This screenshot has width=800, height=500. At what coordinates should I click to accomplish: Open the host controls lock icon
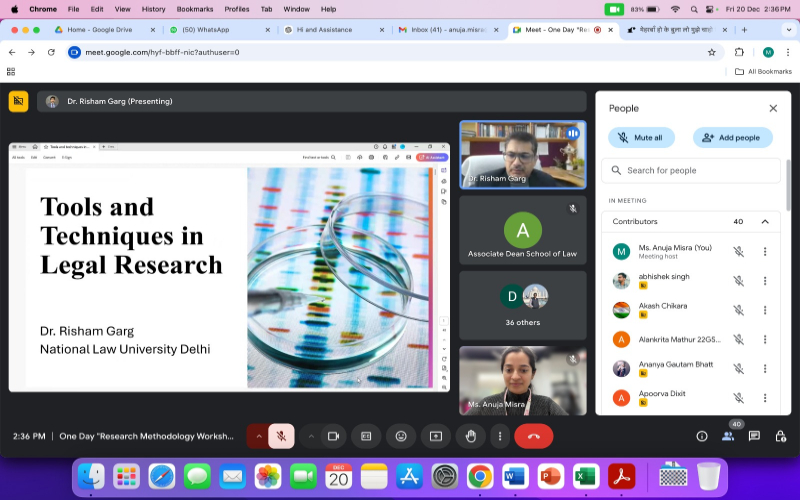pos(780,436)
